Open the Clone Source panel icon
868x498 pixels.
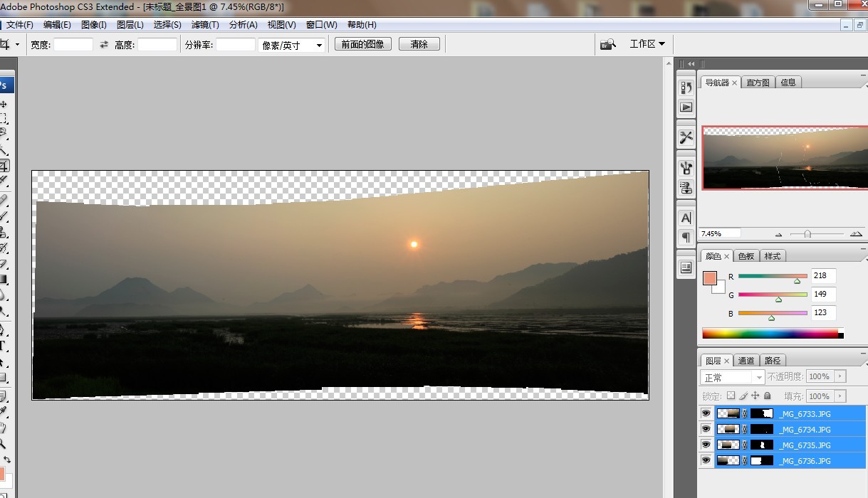686,188
